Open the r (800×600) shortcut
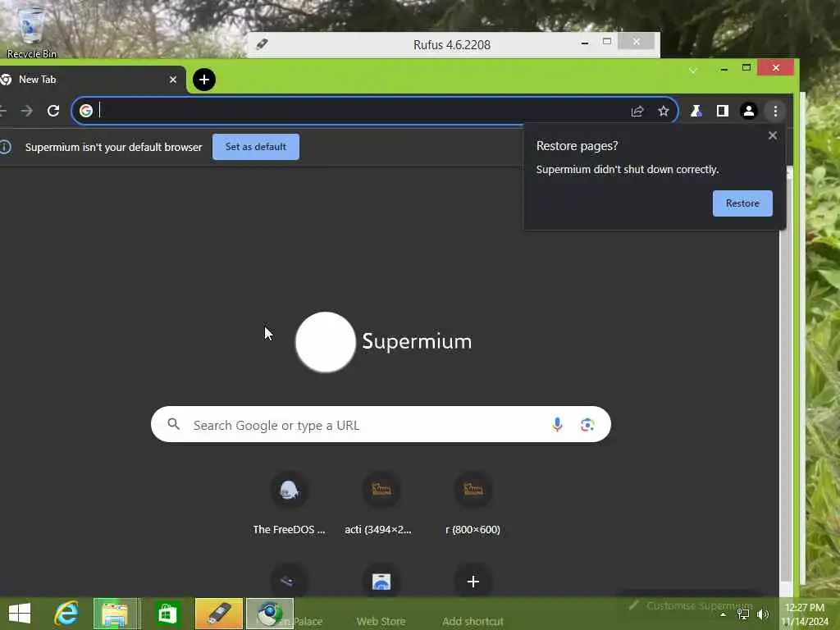840x630 pixels. [x=473, y=504]
